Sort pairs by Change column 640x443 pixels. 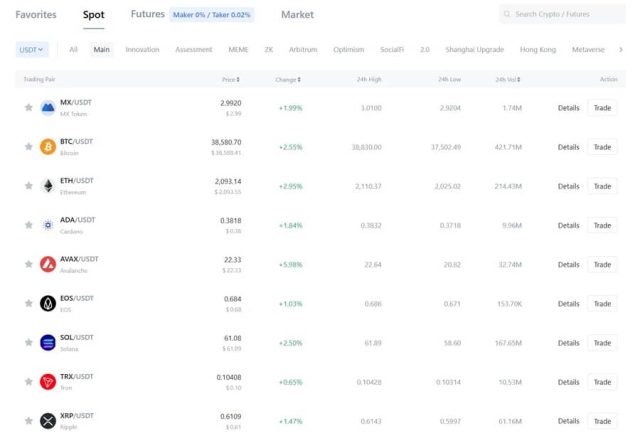[x=287, y=79]
